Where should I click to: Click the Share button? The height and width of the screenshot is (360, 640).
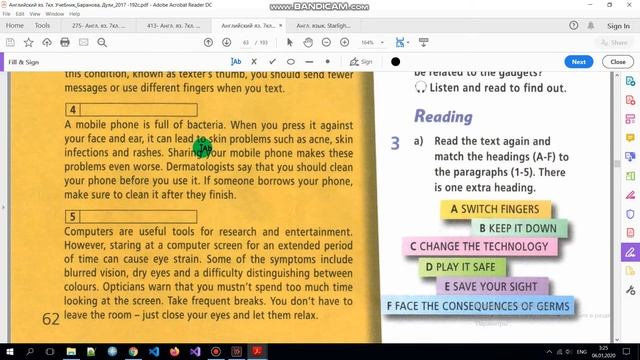tap(614, 42)
